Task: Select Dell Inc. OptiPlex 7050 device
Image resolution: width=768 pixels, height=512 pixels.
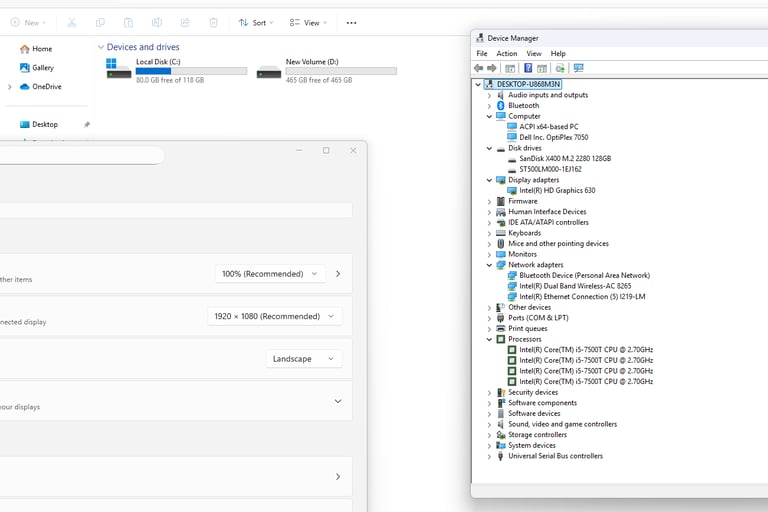Action: coord(553,138)
